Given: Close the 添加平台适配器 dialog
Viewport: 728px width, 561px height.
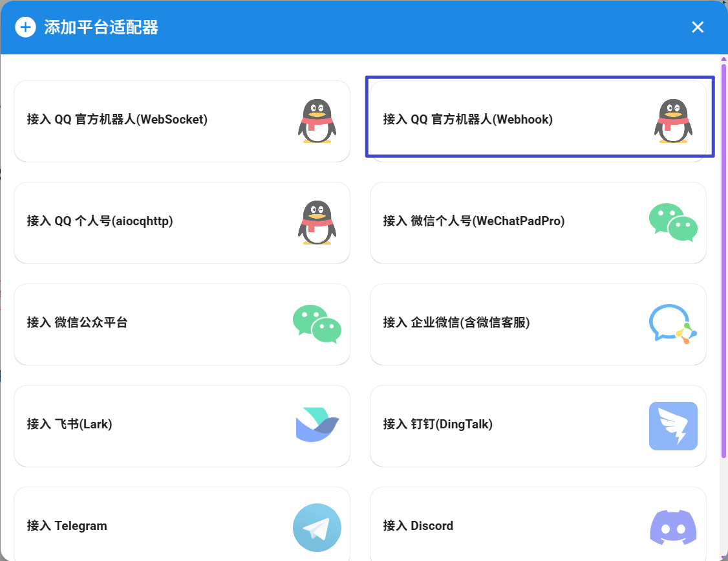Looking at the screenshot, I should 698,27.
